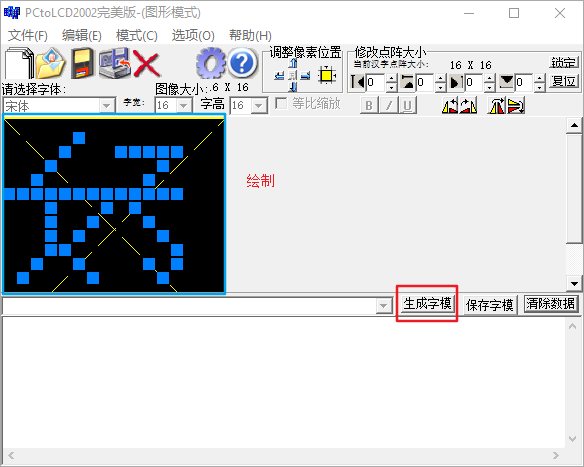The width and height of the screenshot is (584, 467).
Task: Click the red X delete icon
Action: [146, 63]
